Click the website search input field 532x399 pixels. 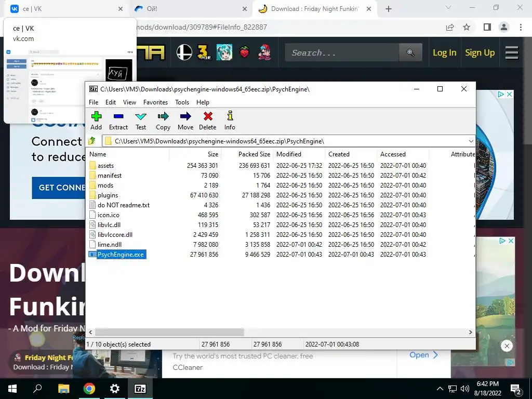pyautogui.click(x=342, y=52)
